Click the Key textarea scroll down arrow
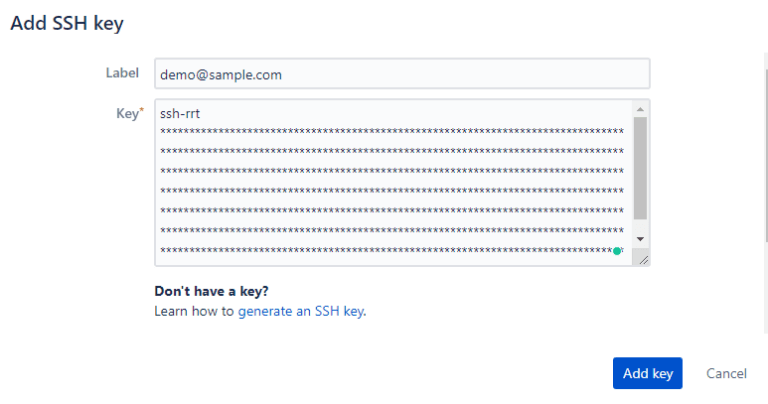Image resolution: width=768 pixels, height=404 pixels. tap(640, 239)
